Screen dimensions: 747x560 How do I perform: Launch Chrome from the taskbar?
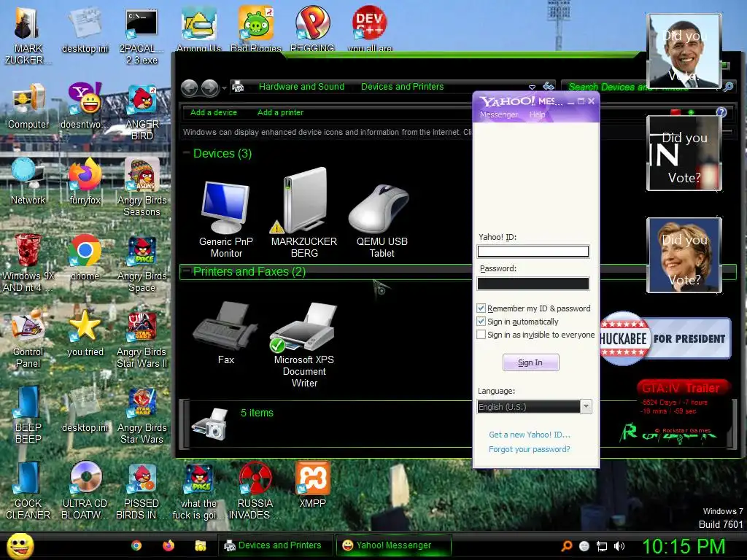coord(136,545)
